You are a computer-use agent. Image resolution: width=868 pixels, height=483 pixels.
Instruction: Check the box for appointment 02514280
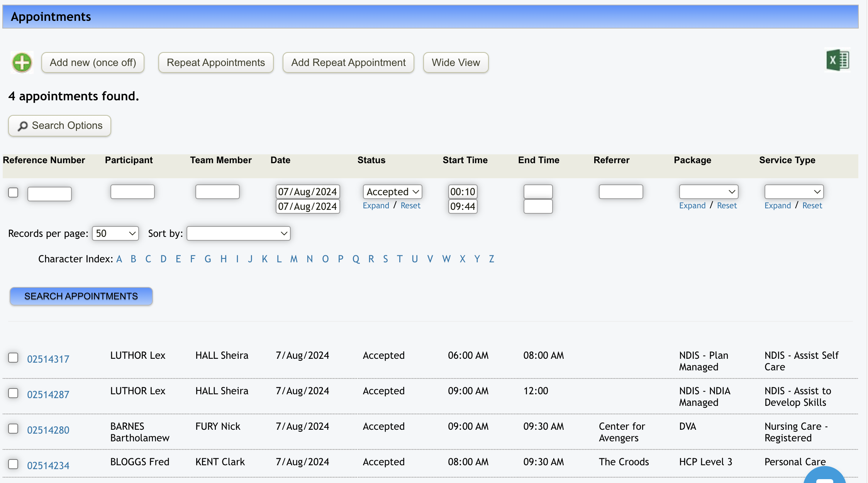pyautogui.click(x=13, y=429)
